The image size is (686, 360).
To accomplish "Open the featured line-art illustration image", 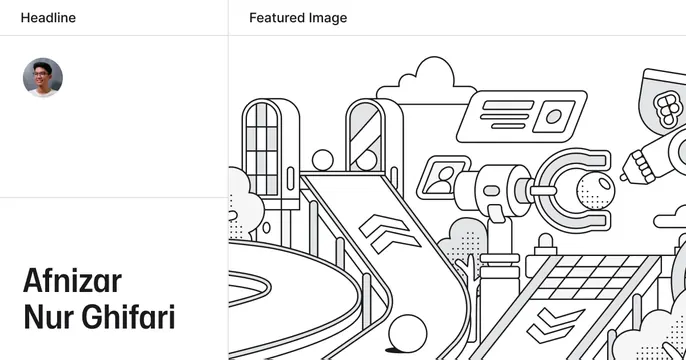I will 457,198.
